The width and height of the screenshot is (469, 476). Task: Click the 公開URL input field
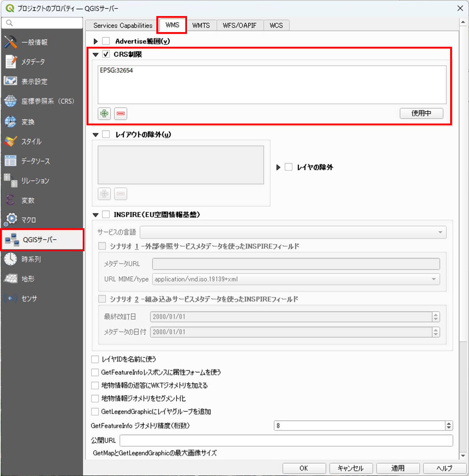(244, 440)
